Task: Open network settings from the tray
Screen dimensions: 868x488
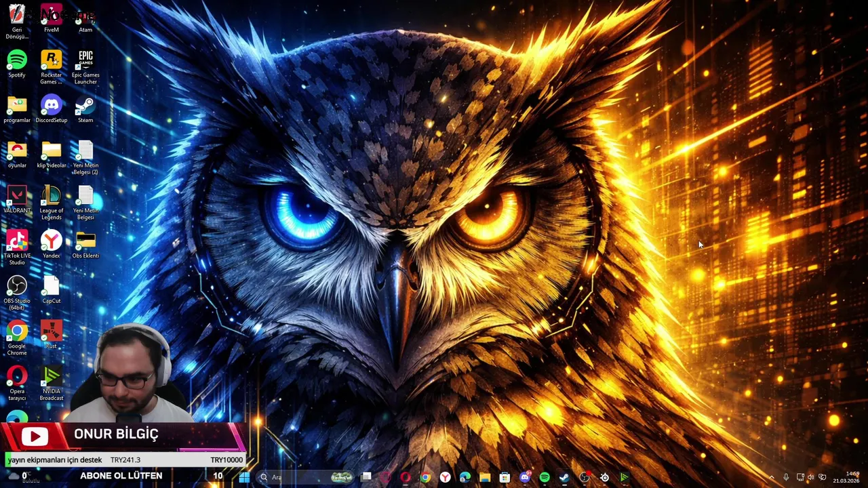Action: [800, 477]
